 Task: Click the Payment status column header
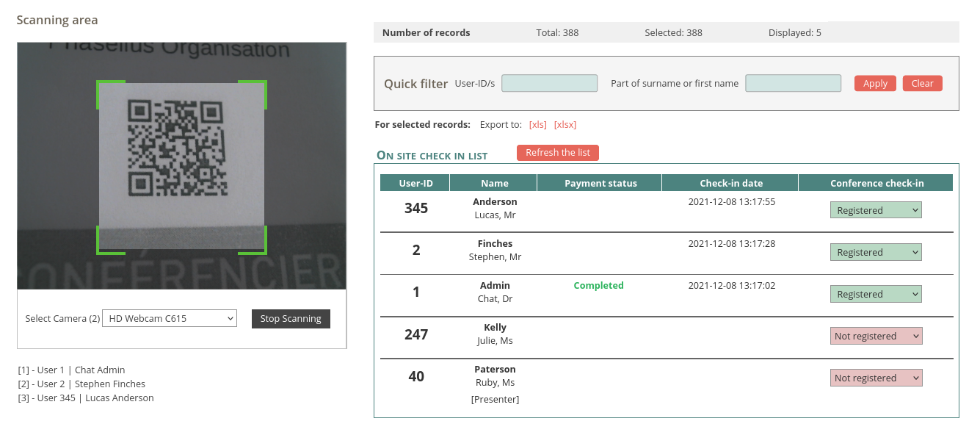click(x=600, y=183)
